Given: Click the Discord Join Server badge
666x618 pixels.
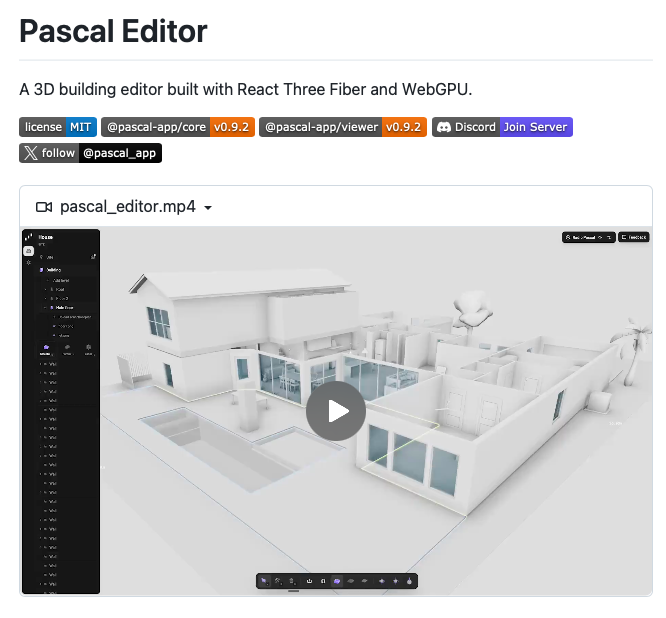Looking at the screenshot, I should coord(502,127).
